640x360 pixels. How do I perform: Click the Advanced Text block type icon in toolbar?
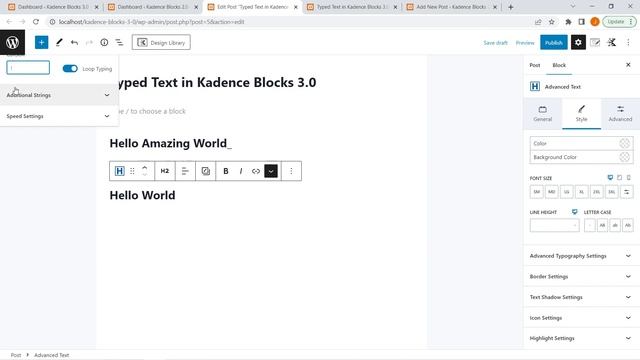pos(120,171)
